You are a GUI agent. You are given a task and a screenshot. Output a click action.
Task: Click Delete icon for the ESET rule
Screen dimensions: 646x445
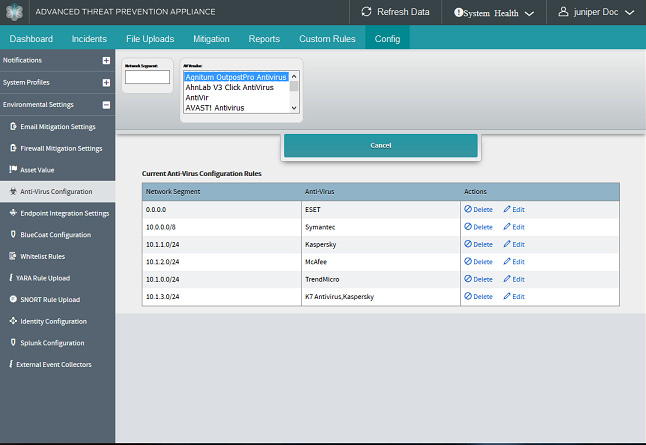point(468,209)
